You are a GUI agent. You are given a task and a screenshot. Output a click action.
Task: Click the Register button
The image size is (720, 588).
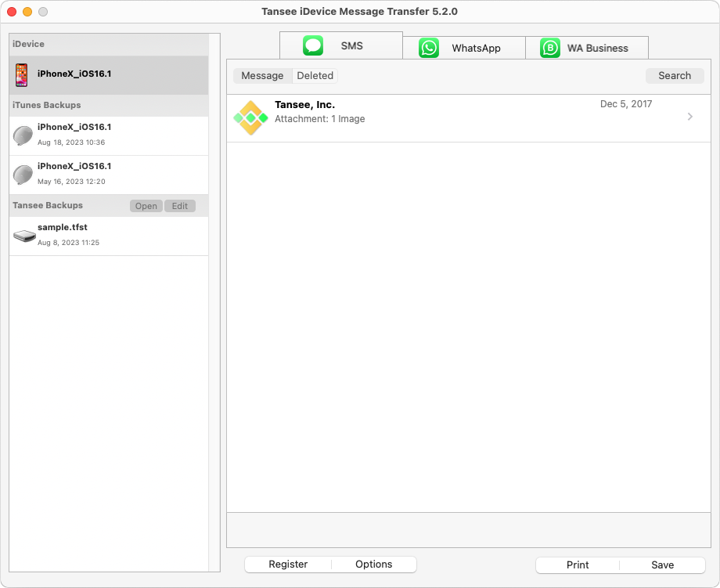(288, 564)
